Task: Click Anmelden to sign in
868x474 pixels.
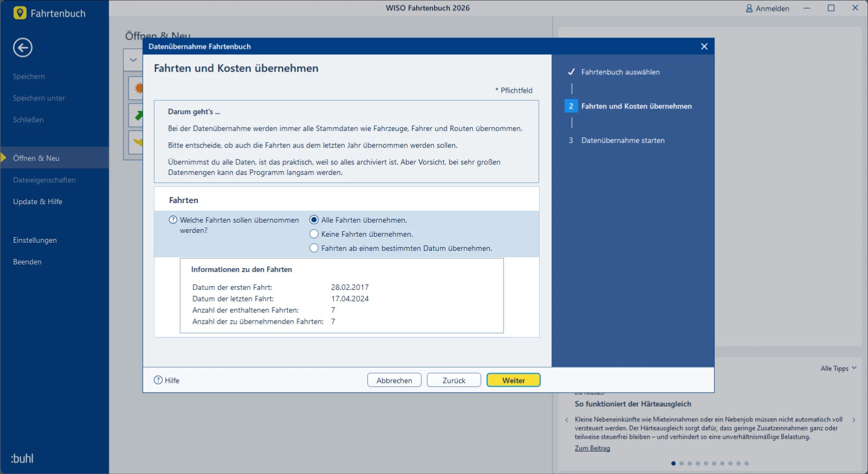Action: (x=773, y=8)
